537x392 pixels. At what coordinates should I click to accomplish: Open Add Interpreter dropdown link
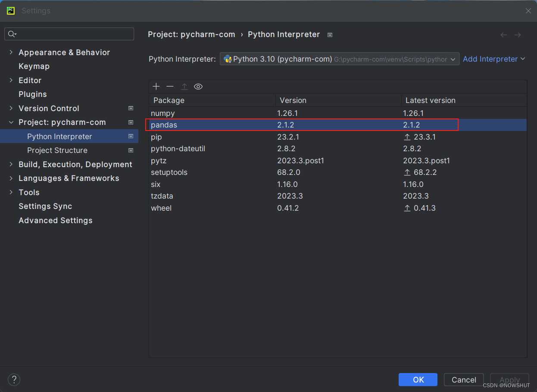[494, 59]
